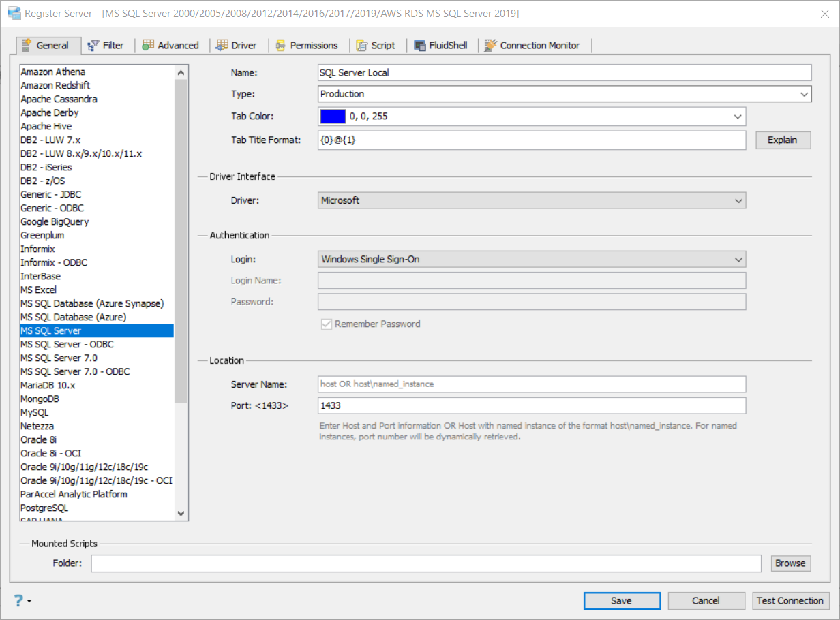The width and height of the screenshot is (840, 620).
Task: Click the blue Tab Color swatch
Action: coord(333,117)
